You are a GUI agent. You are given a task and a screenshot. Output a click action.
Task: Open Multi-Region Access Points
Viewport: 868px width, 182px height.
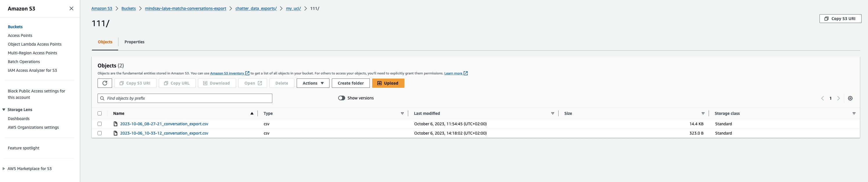(32, 53)
